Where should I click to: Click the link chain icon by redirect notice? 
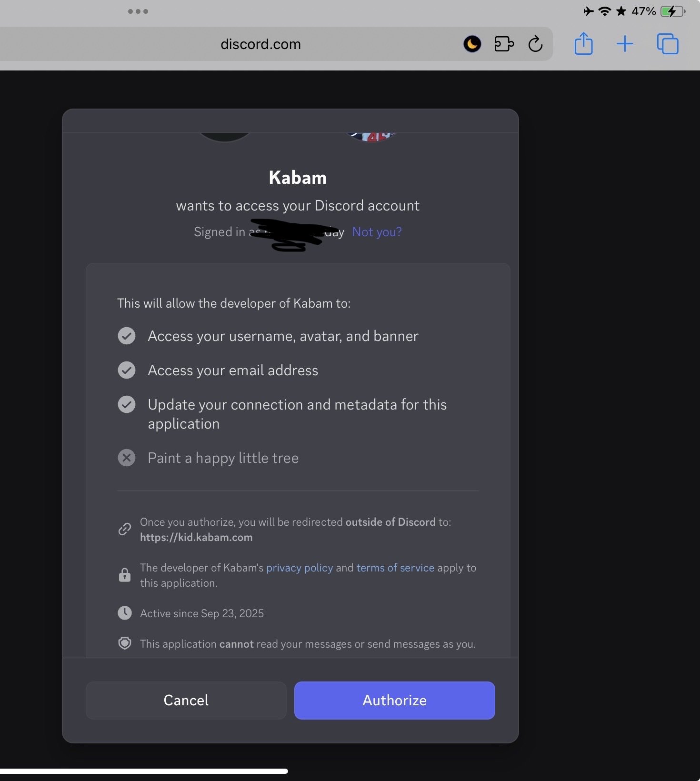pyautogui.click(x=125, y=529)
